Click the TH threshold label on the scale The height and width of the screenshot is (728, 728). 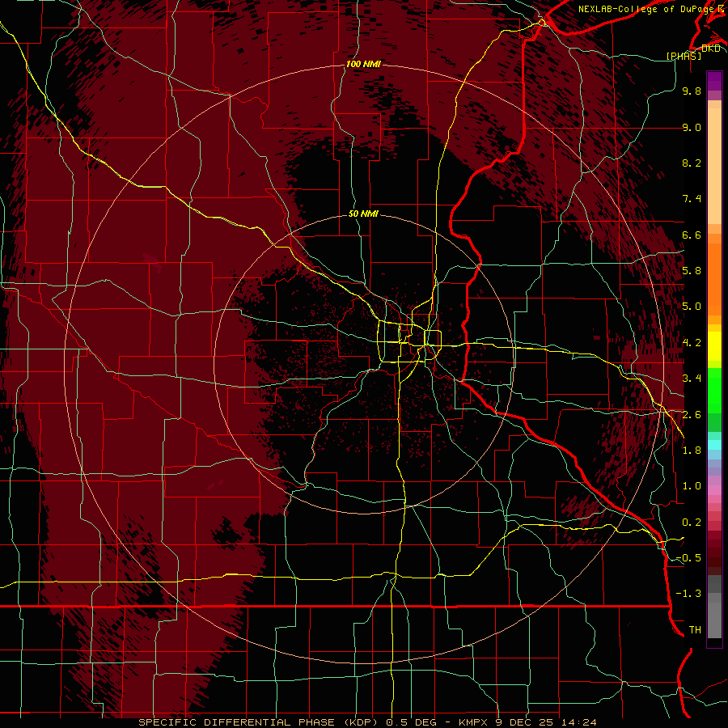(x=695, y=630)
